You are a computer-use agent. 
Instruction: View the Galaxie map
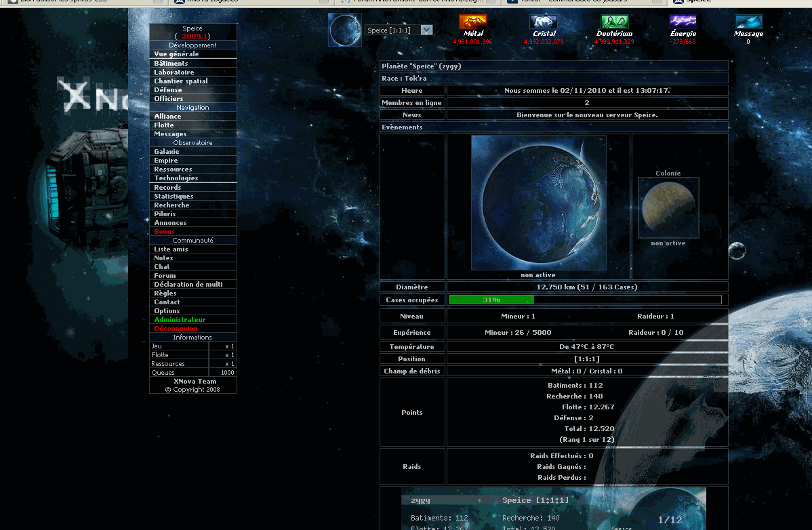tap(166, 151)
